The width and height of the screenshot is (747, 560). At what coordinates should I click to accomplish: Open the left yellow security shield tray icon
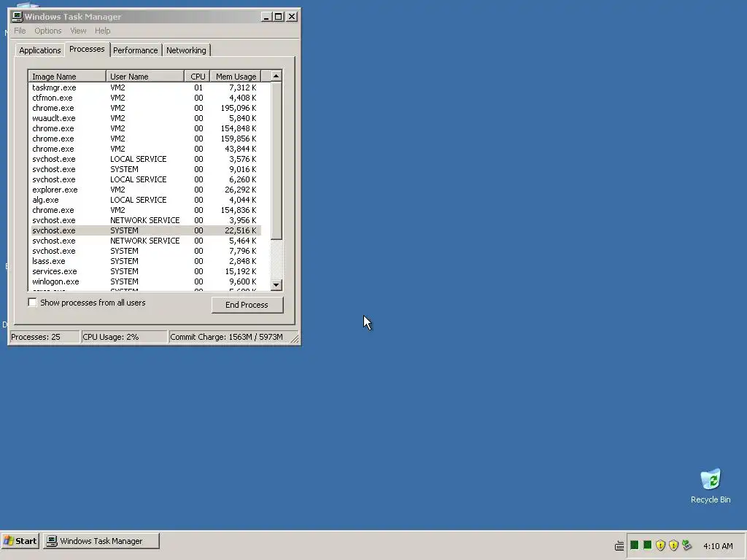(x=660, y=545)
